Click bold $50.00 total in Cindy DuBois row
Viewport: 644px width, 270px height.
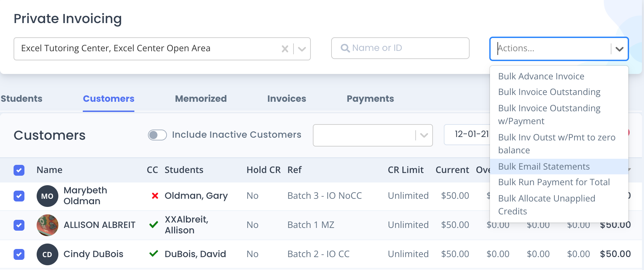615,254
